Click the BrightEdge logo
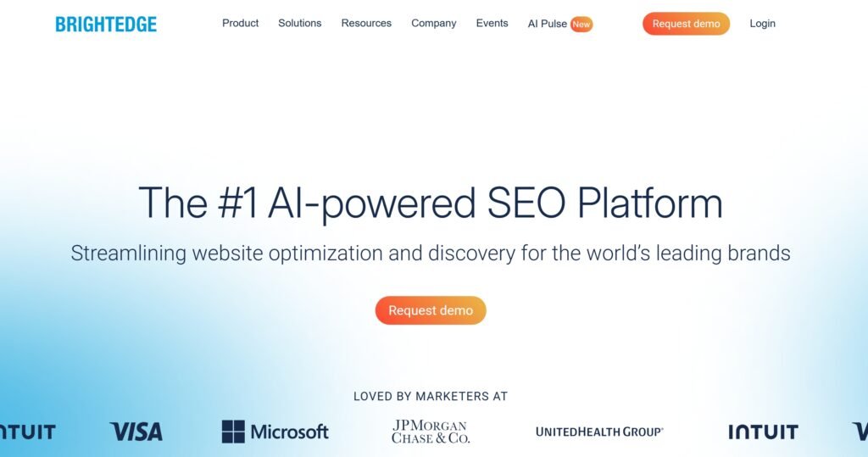 coord(106,25)
